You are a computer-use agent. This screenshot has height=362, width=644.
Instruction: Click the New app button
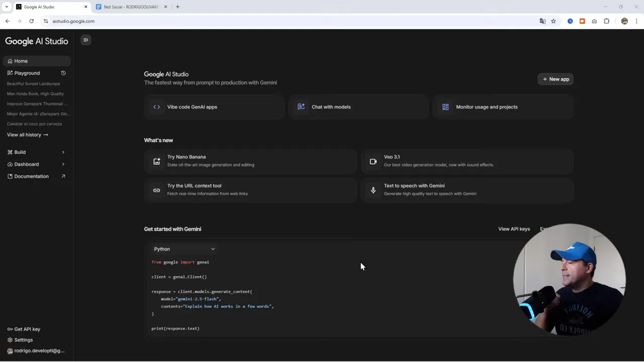pos(555,79)
